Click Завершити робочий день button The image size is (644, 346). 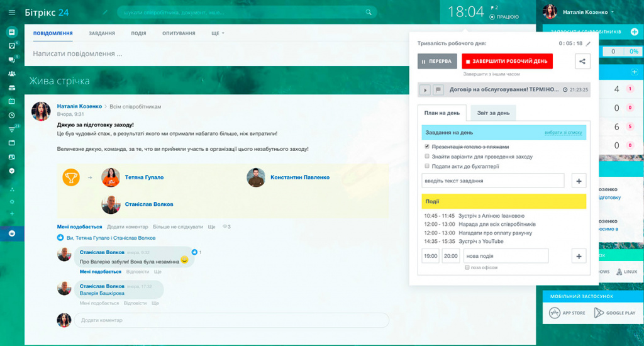[x=507, y=61]
